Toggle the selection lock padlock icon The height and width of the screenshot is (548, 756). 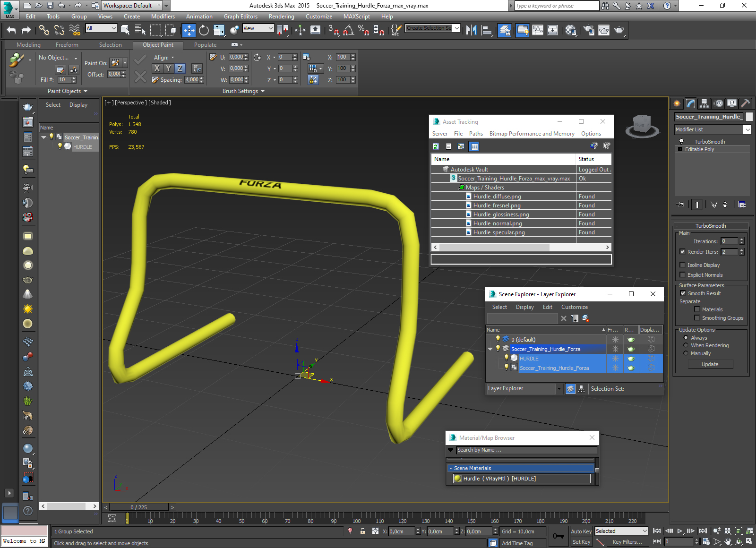click(362, 531)
